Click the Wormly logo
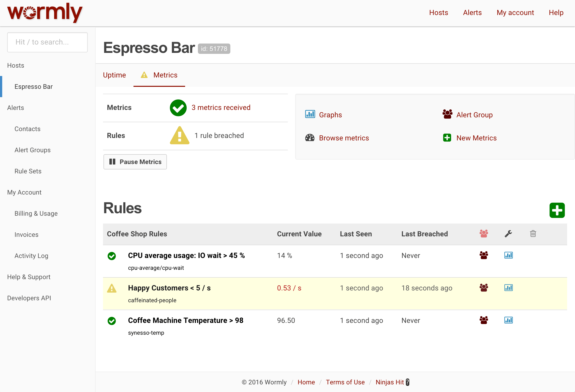The image size is (575, 392). point(45,12)
